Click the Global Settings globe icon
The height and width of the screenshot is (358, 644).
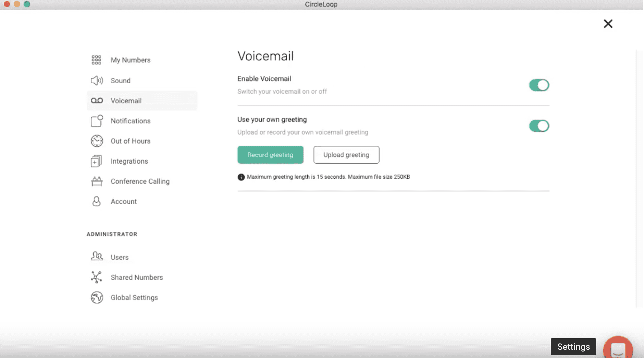click(97, 297)
